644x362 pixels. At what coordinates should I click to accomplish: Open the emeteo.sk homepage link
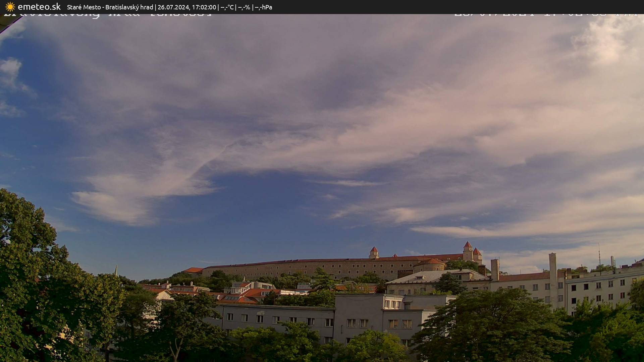coord(39,6)
